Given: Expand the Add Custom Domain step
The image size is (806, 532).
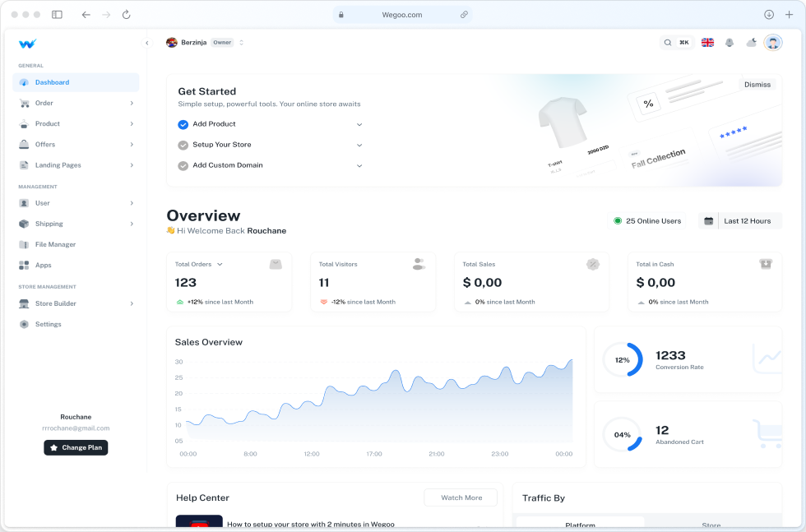Looking at the screenshot, I should coord(359,165).
